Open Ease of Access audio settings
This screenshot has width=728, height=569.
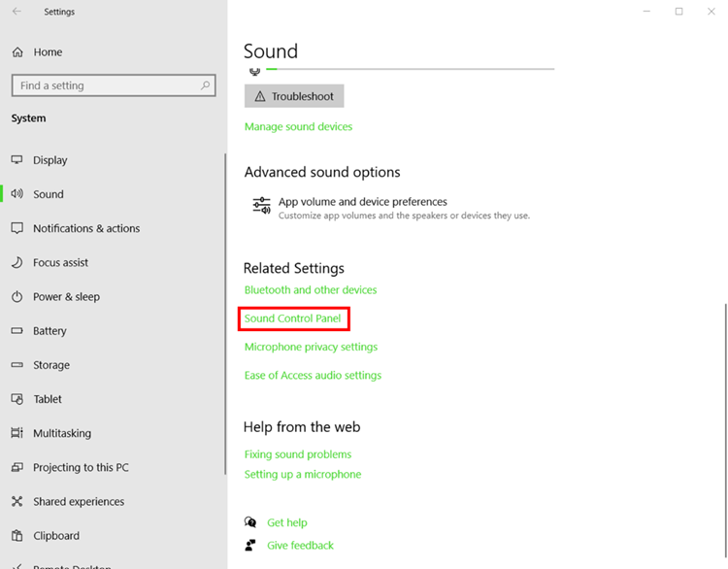click(313, 375)
